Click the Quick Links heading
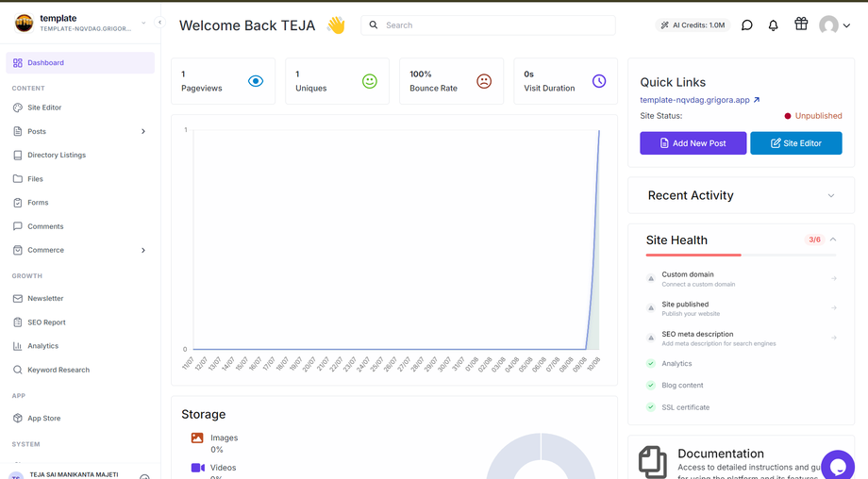The width and height of the screenshot is (868, 479). (673, 82)
